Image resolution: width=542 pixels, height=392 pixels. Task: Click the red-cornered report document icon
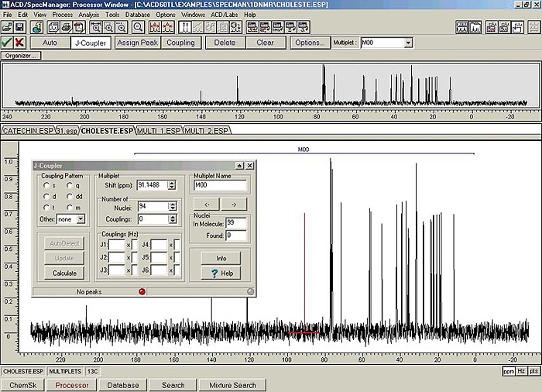click(x=79, y=27)
